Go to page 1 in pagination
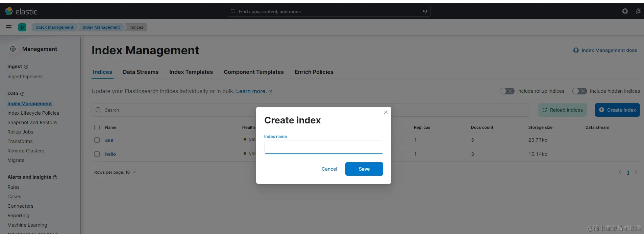Screen dimensions: 644x234 (x=628, y=172)
